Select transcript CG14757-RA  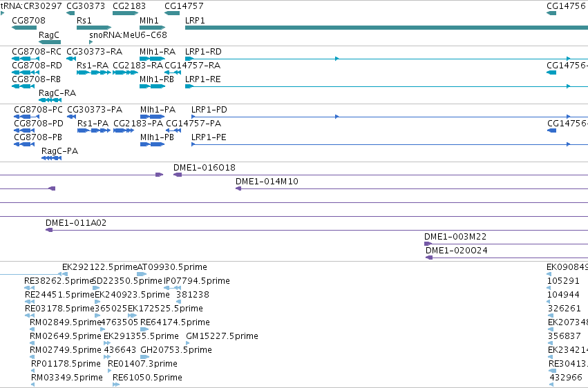192,66
